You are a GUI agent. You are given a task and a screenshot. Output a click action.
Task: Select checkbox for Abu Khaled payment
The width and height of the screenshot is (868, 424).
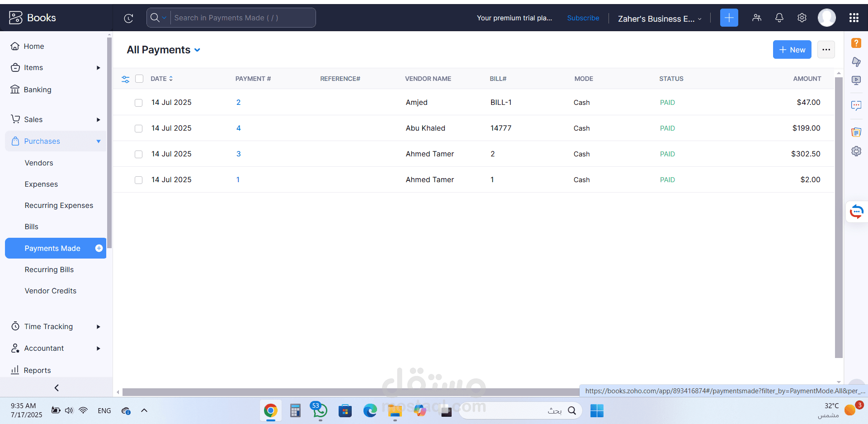[139, 128]
